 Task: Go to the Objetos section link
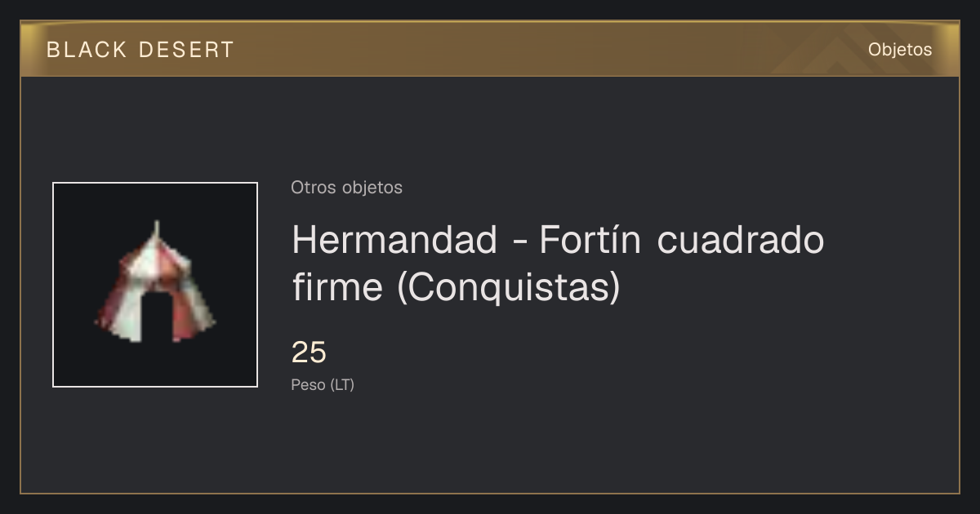click(900, 50)
